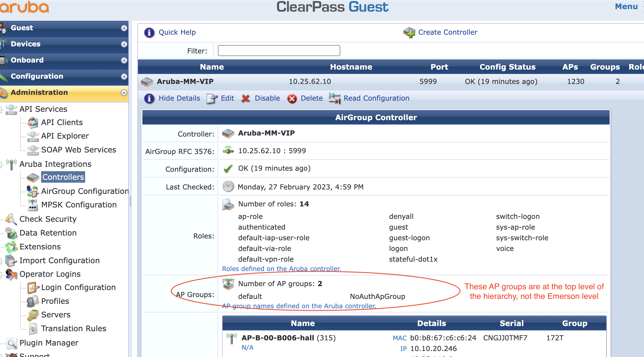Click the Edit icon for Aruba-MM-VIP

[212, 99]
